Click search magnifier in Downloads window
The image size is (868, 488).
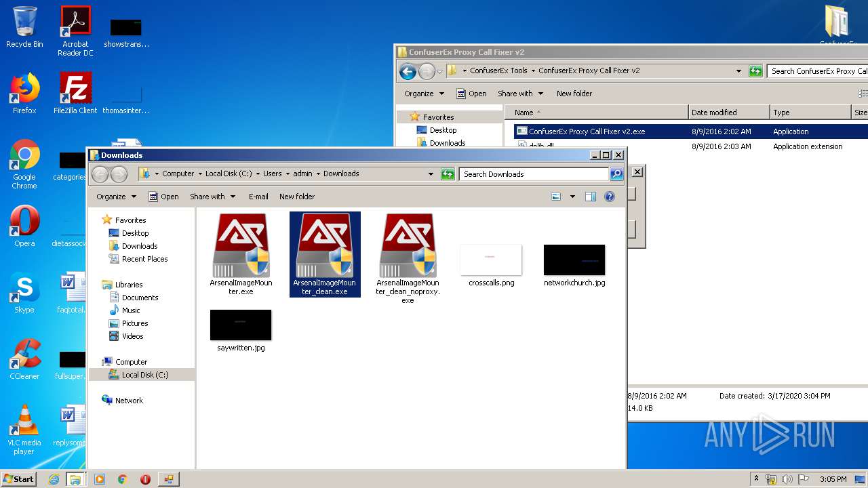pyautogui.click(x=616, y=174)
